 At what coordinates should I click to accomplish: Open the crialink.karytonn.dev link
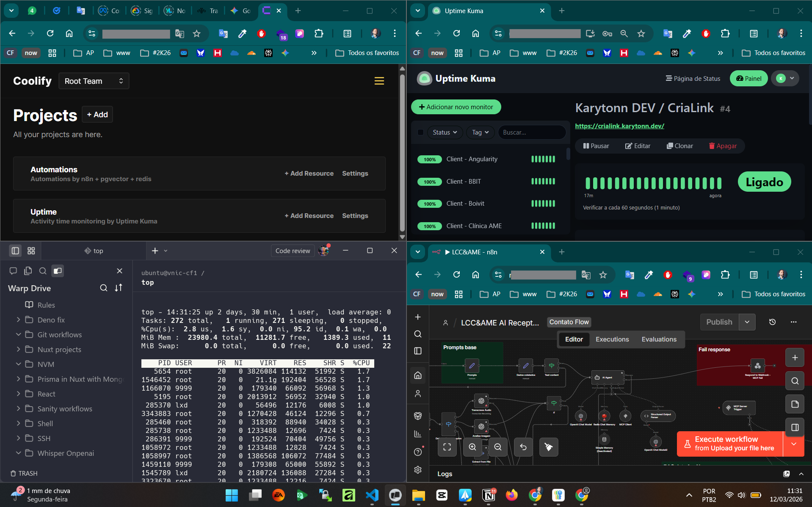(619, 126)
